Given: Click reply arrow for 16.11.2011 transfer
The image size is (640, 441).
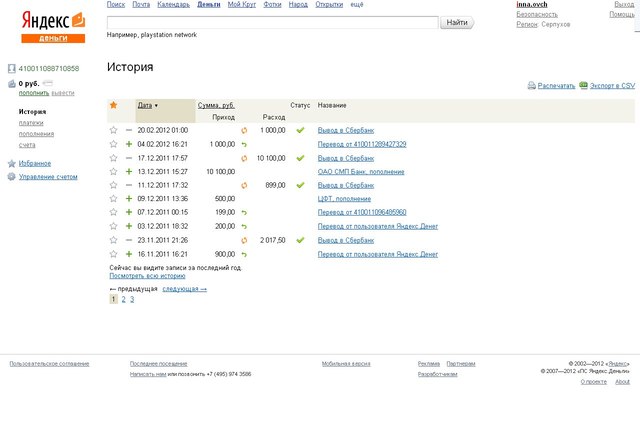Looking at the screenshot, I should coord(244,255).
